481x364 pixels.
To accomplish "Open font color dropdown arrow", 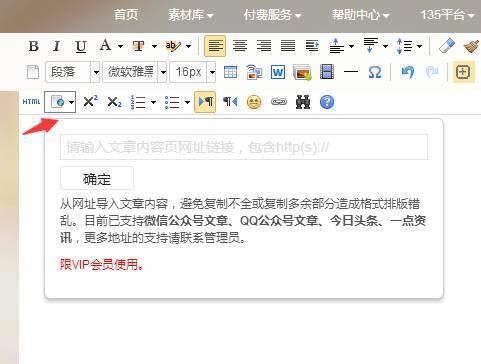I will pos(120,46).
